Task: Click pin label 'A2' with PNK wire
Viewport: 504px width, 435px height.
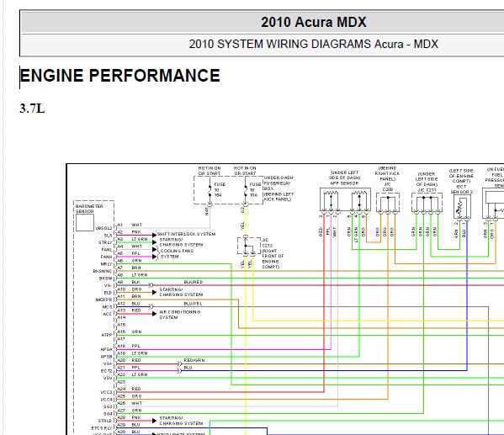Action: (x=120, y=232)
